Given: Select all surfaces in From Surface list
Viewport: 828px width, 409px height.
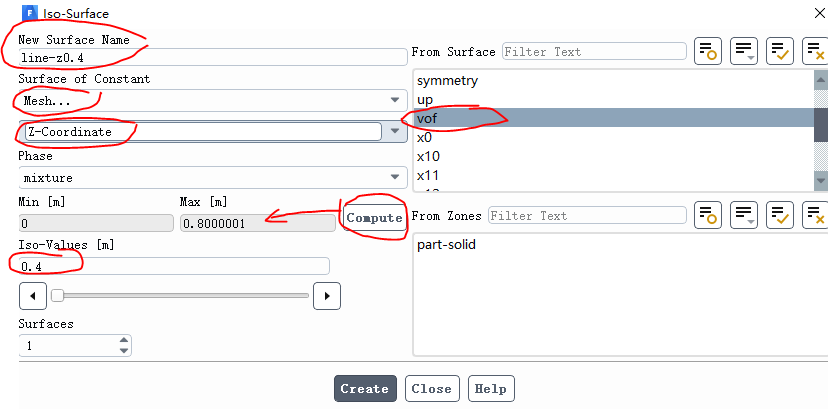Looking at the screenshot, I should point(779,51).
